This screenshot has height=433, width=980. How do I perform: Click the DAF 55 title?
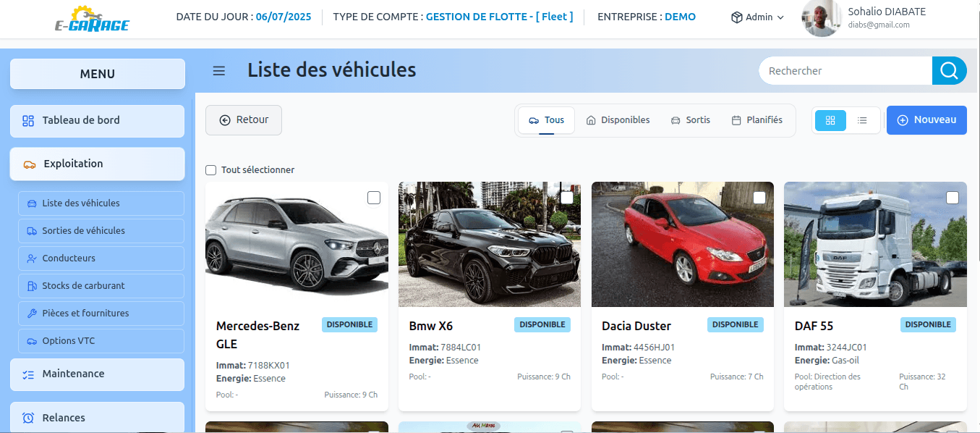click(x=814, y=327)
